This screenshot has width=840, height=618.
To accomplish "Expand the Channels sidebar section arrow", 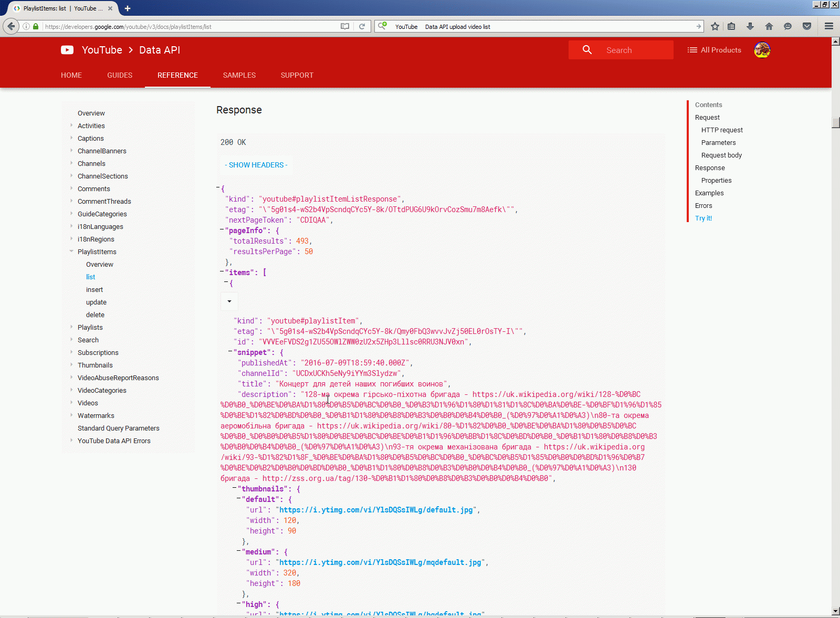I will pos(71,163).
